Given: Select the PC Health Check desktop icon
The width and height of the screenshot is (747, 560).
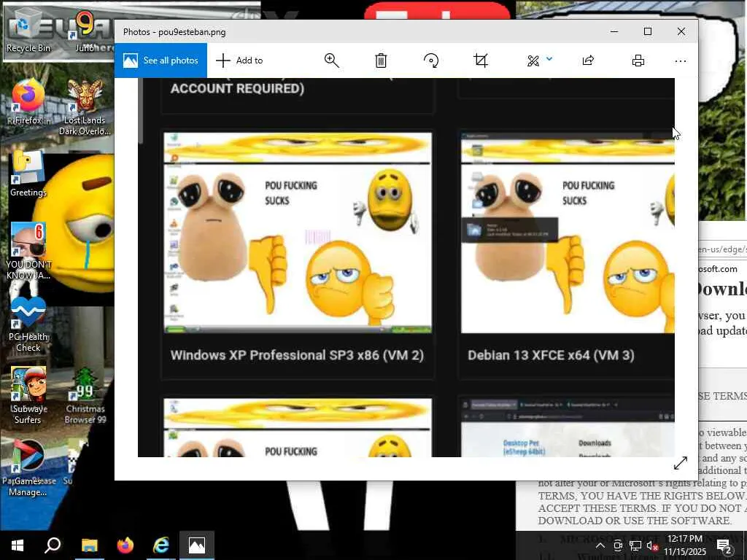Looking at the screenshot, I should 28,324.
